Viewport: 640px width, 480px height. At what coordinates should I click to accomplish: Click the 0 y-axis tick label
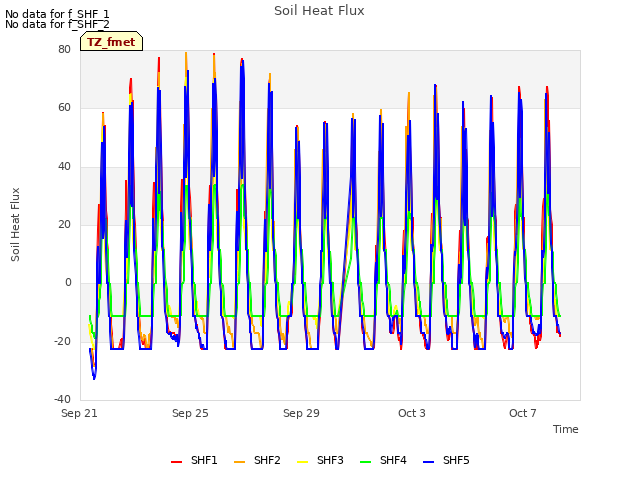pos(68,283)
